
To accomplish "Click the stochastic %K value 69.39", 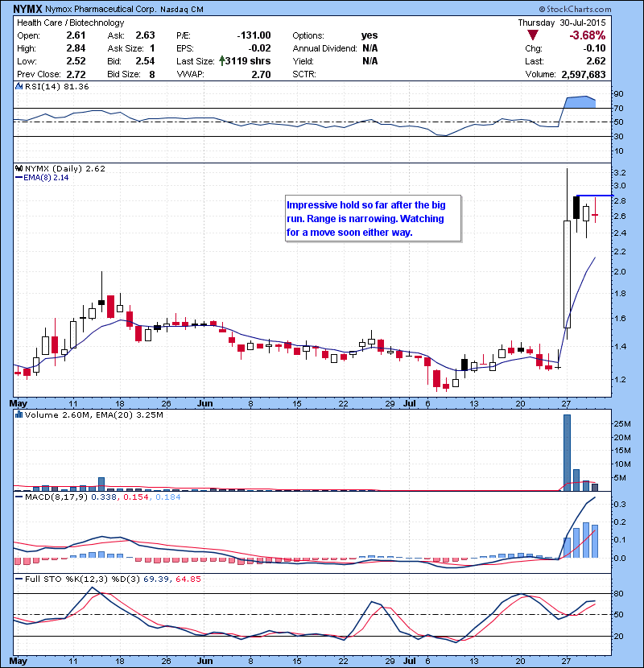I will 156,579.
